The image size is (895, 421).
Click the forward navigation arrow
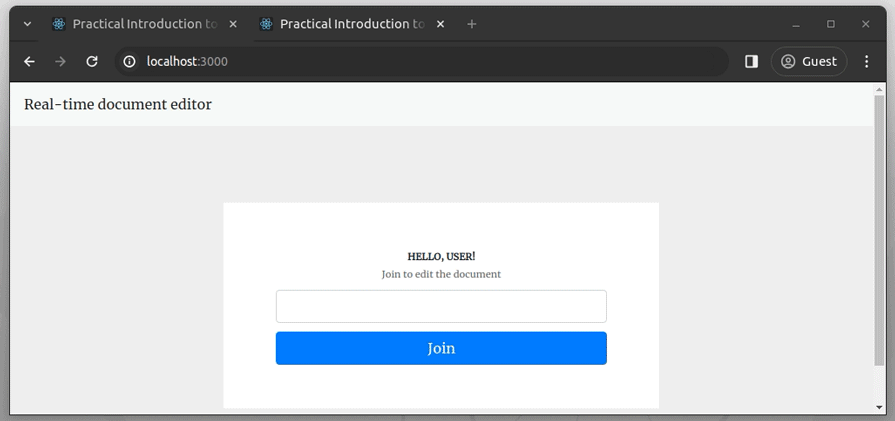(60, 62)
